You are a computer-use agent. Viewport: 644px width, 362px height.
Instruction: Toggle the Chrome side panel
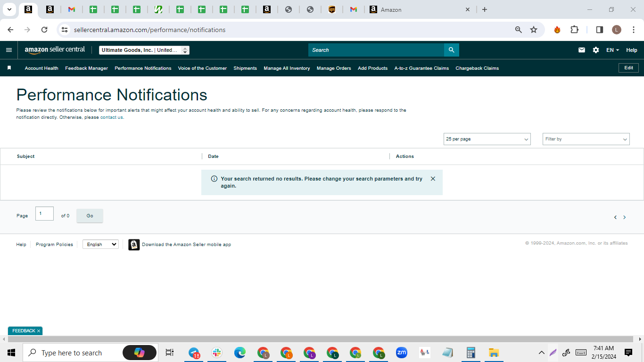coord(600,30)
